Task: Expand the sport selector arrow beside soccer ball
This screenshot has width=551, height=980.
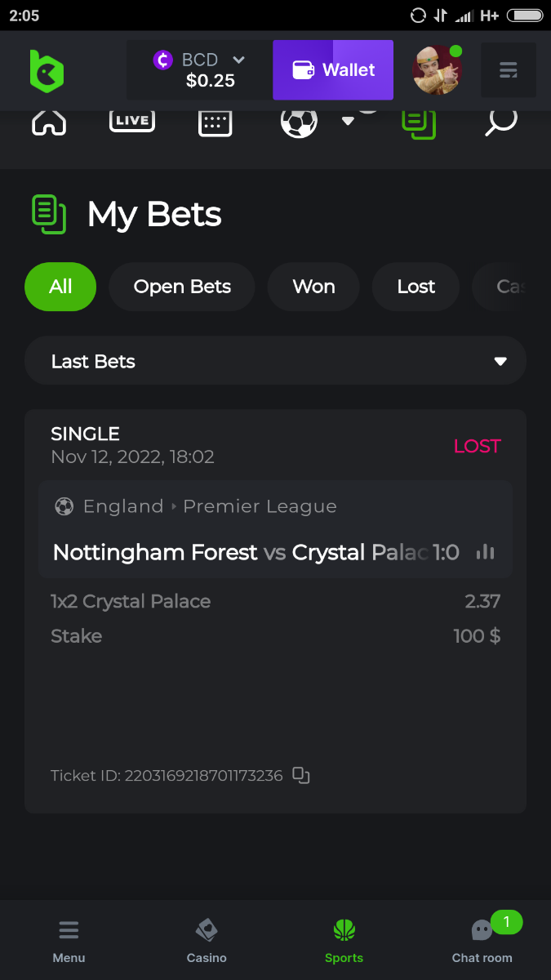Action: [348, 121]
